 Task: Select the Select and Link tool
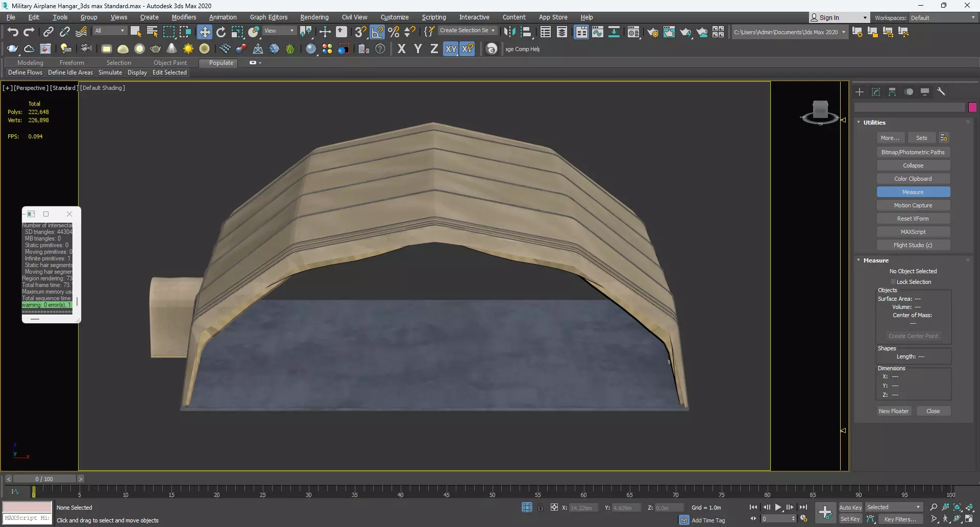[x=48, y=32]
